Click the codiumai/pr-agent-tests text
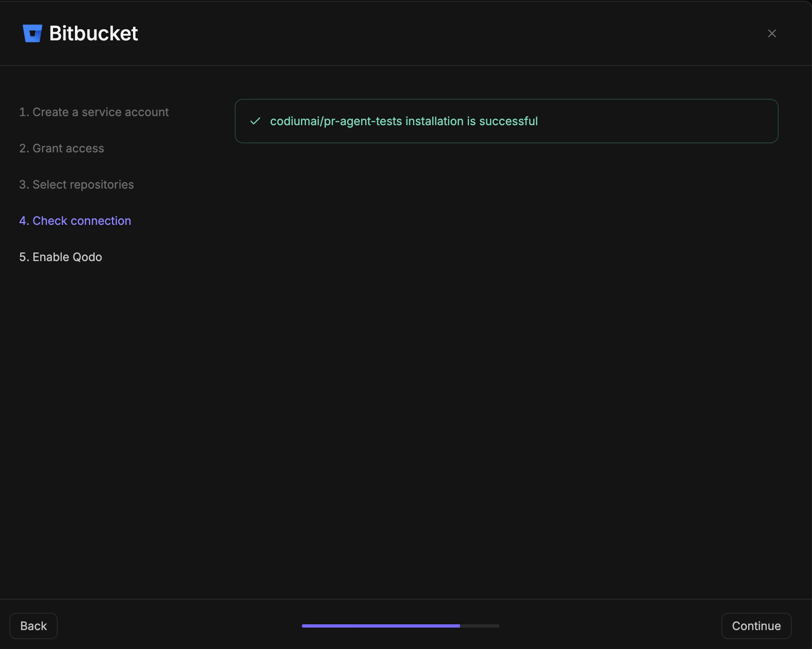This screenshot has height=649, width=812. [x=336, y=121]
